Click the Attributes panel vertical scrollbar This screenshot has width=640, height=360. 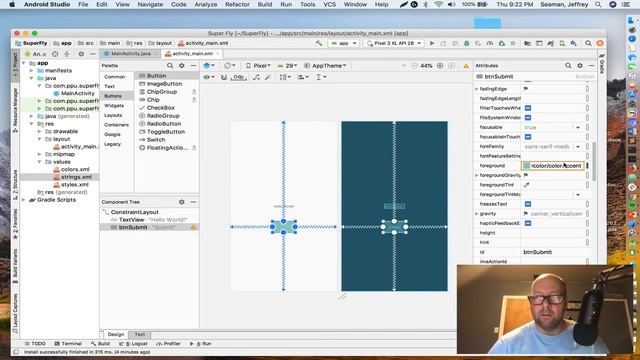(x=594, y=161)
